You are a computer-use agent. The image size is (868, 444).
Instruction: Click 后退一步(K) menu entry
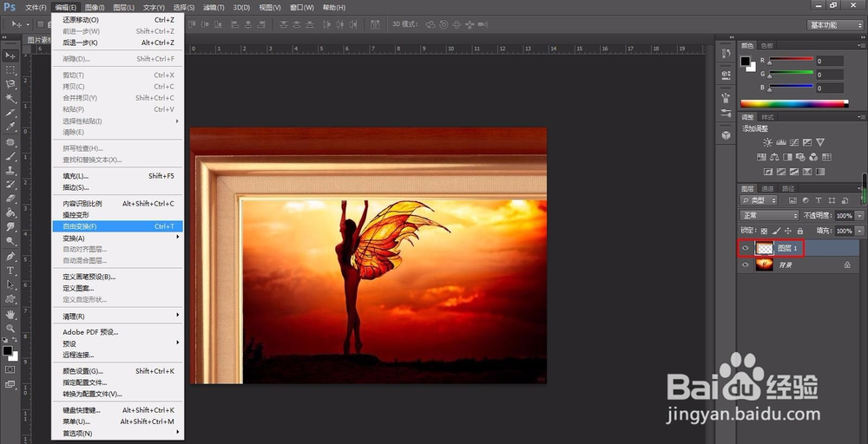tap(117, 42)
